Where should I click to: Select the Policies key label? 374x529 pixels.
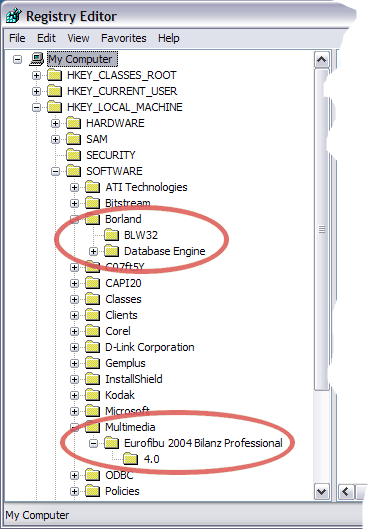(x=122, y=491)
